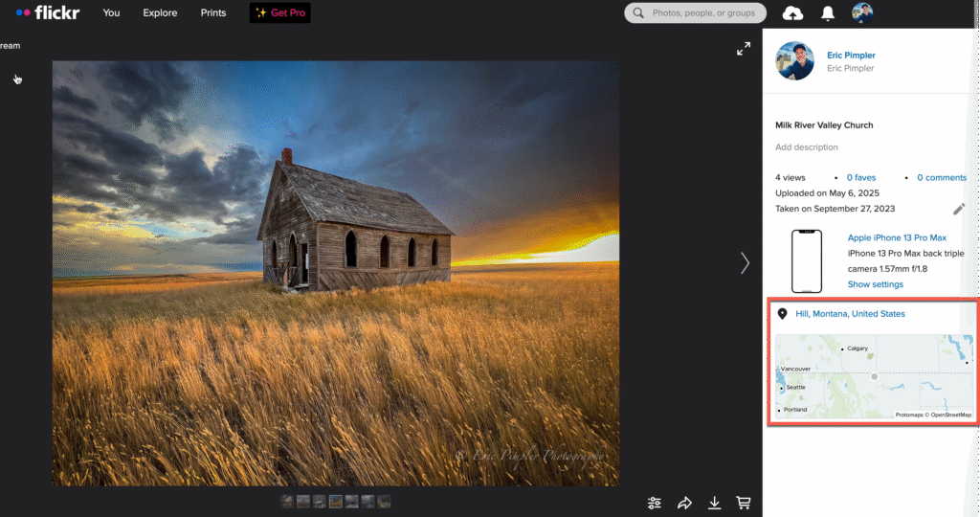Click the Get Pro button

pos(280,13)
